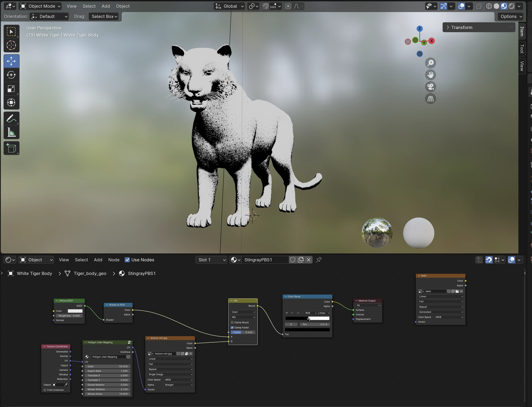Click the Add Cube tool
The image size is (532, 407).
(x=11, y=148)
